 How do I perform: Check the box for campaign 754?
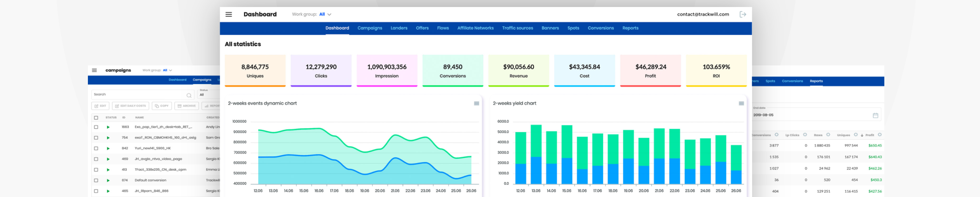[x=96, y=138]
